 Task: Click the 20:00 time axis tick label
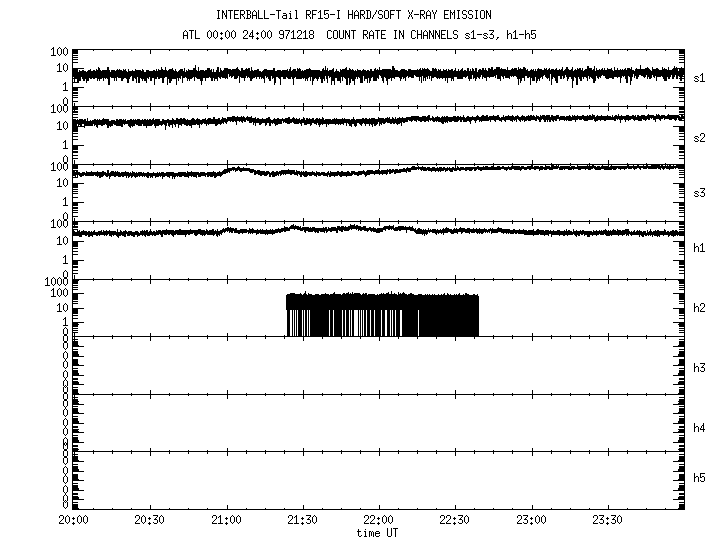(73, 520)
